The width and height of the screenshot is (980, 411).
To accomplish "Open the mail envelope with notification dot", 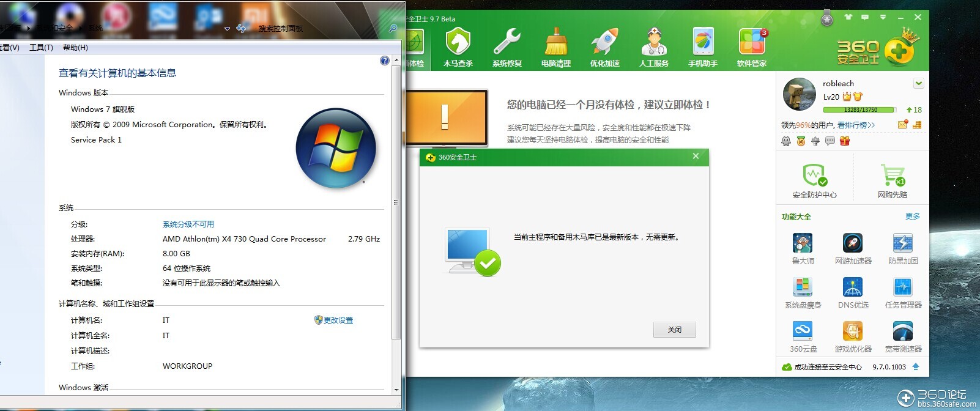I will [902, 125].
